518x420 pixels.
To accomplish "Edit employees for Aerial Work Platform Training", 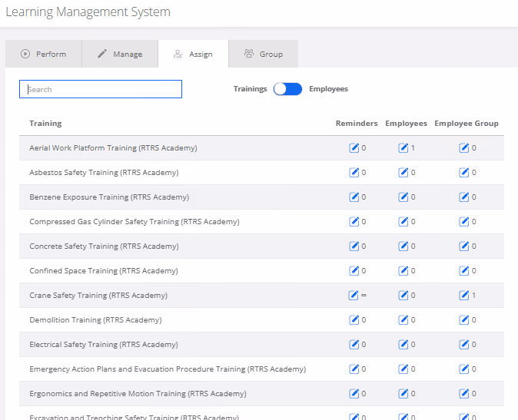I will pos(403,148).
